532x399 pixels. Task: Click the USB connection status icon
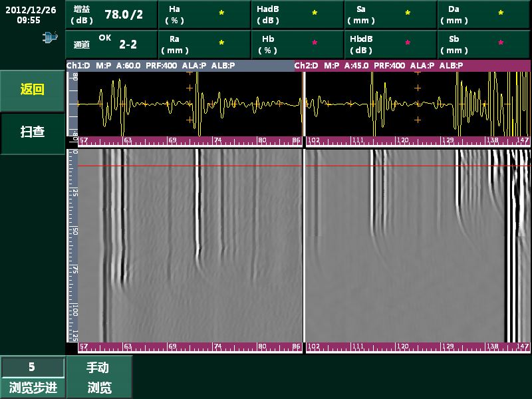pos(50,38)
